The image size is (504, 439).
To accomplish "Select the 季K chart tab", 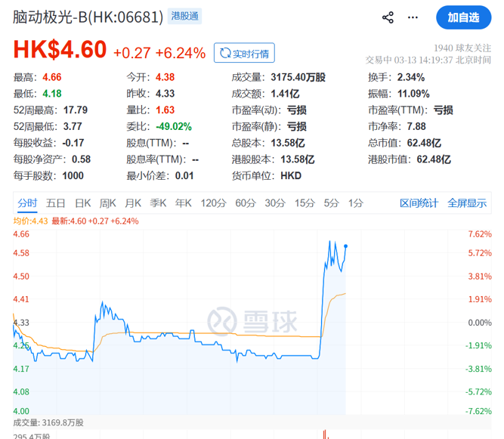I will [x=158, y=202].
